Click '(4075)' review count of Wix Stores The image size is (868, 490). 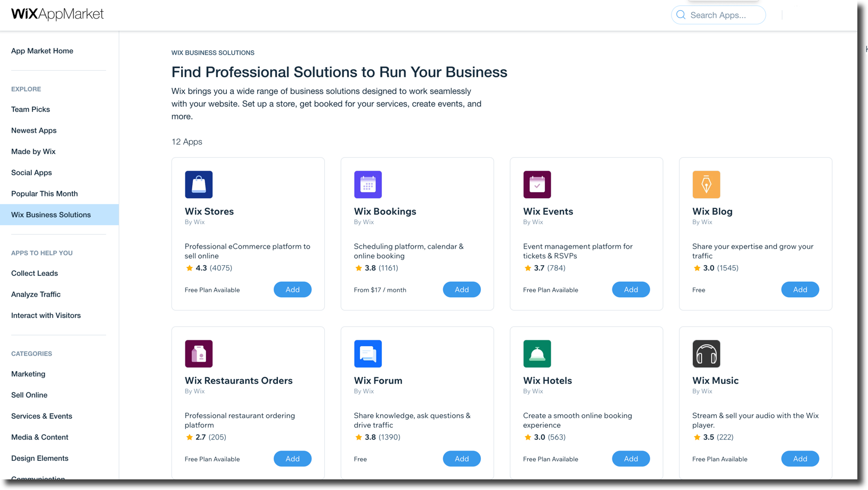coord(221,268)
